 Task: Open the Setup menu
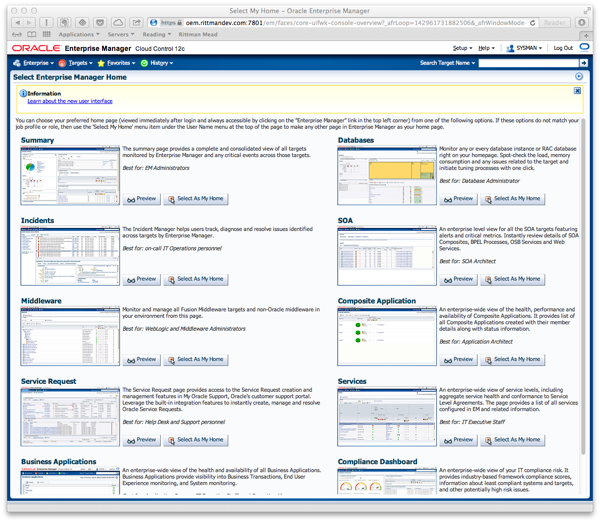tap(462, 48)
